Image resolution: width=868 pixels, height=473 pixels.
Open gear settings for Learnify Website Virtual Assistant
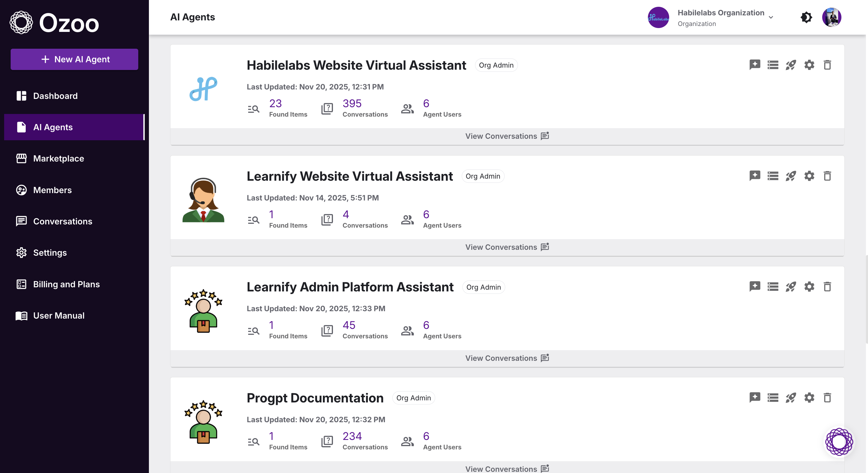pyautogui.click(x=809, y=176)
